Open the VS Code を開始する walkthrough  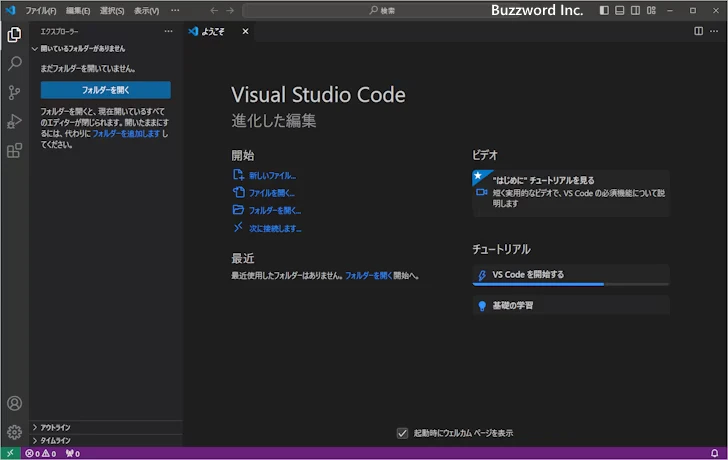(571, 274)
